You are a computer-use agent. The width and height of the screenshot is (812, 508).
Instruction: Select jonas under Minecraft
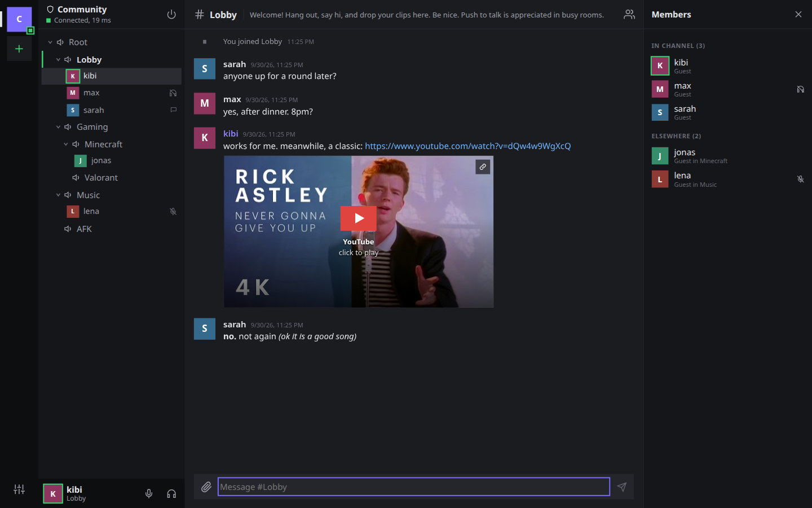[x=112, y=161]
